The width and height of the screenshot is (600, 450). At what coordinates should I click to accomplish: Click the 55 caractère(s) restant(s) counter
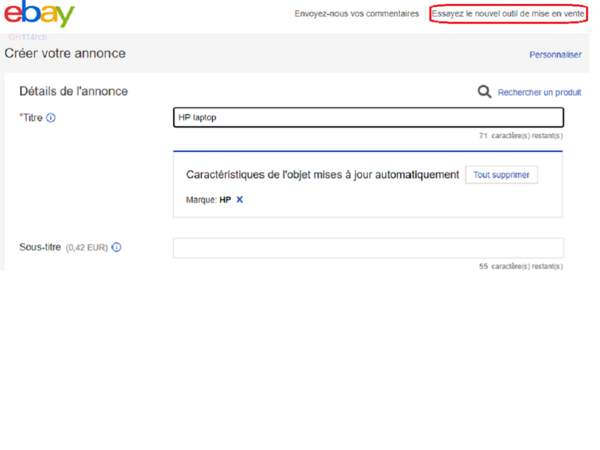pos(521,266)
